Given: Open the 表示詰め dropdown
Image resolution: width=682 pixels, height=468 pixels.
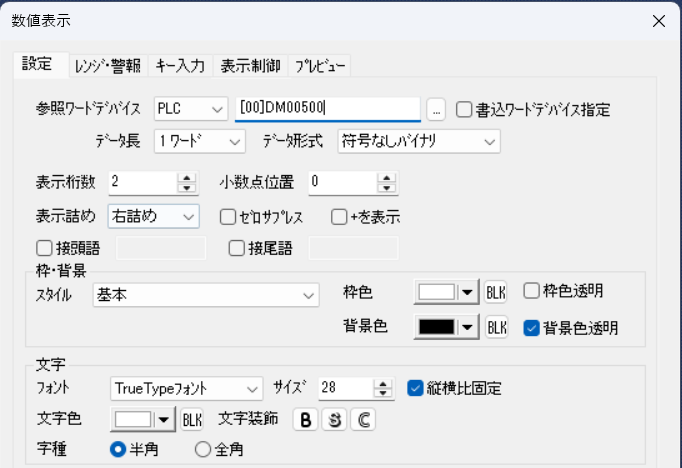Looking at the screenshot, I should pyautogui.click(x=188, y=216).
